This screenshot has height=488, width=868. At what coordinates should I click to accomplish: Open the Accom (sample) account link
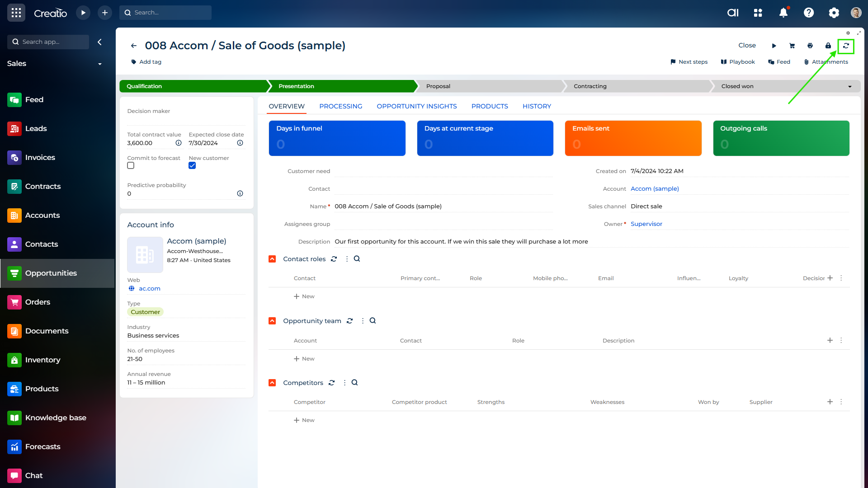click(655, 189)
